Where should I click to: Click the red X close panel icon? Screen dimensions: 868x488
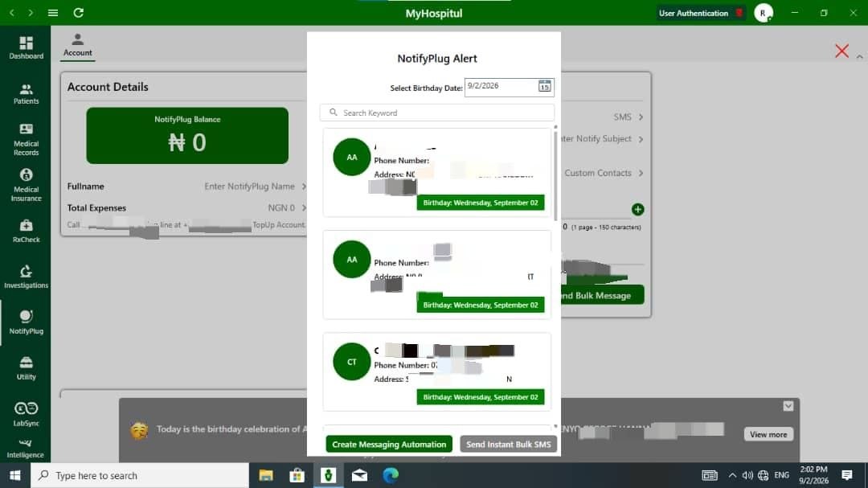[842, 51]
